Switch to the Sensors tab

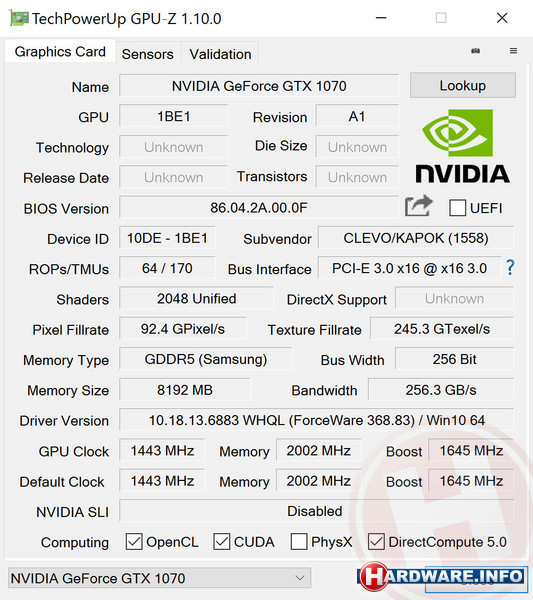pyautogui.click(x=148, y=54)
